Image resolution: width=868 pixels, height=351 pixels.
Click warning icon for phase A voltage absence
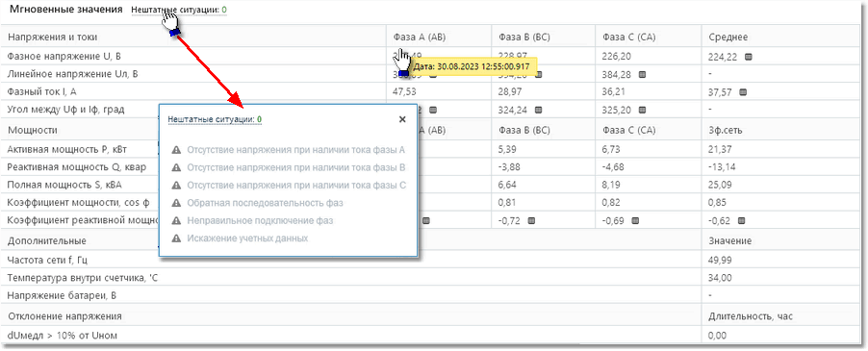click(x=177, y=150)
